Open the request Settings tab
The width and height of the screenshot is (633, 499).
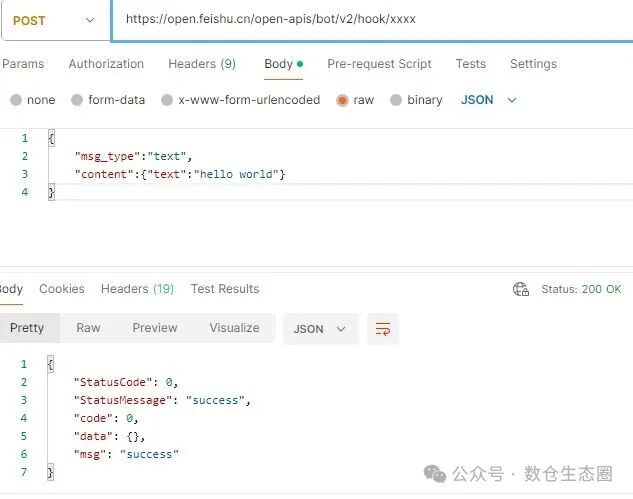pos(533,64)
